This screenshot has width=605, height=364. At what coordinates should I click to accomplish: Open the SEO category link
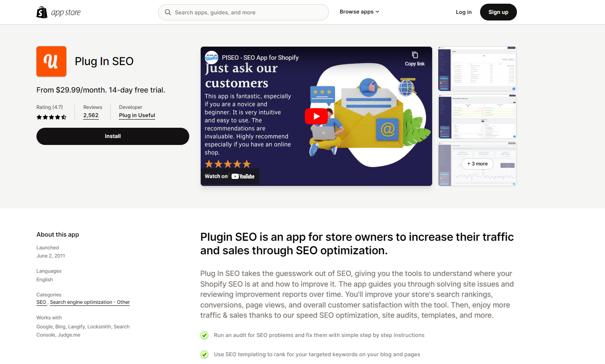(41, 302)
